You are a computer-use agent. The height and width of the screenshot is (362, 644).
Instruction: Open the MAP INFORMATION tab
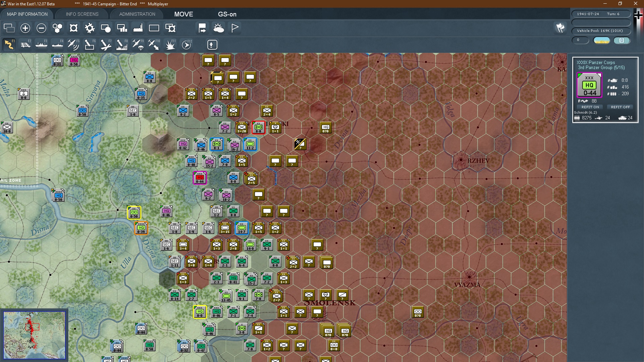pos(27,14)
